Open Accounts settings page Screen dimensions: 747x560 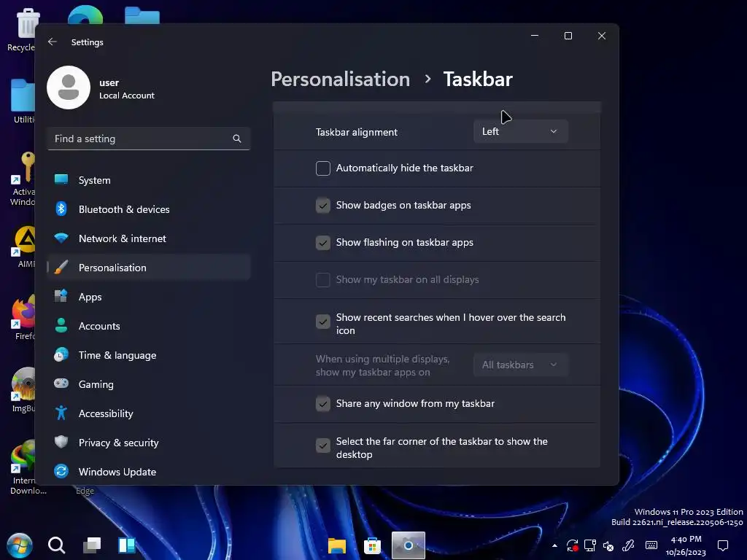click(149, 326)
